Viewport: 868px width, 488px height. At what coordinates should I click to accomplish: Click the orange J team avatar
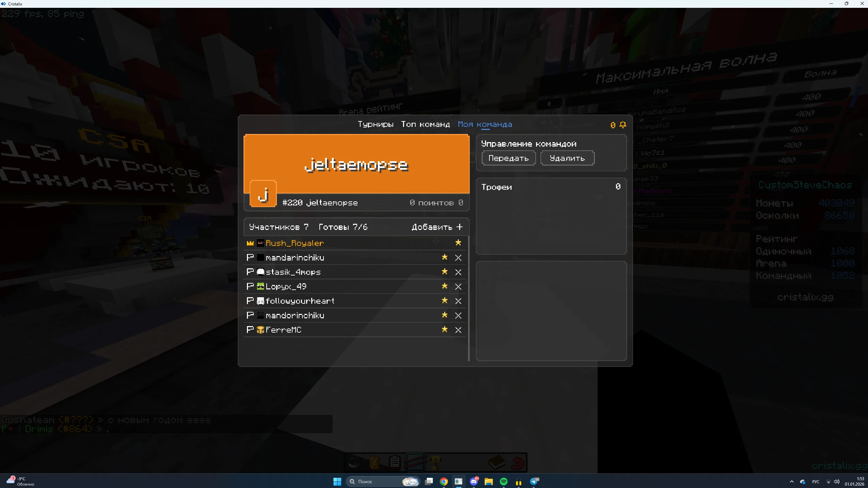pos(263,194)
